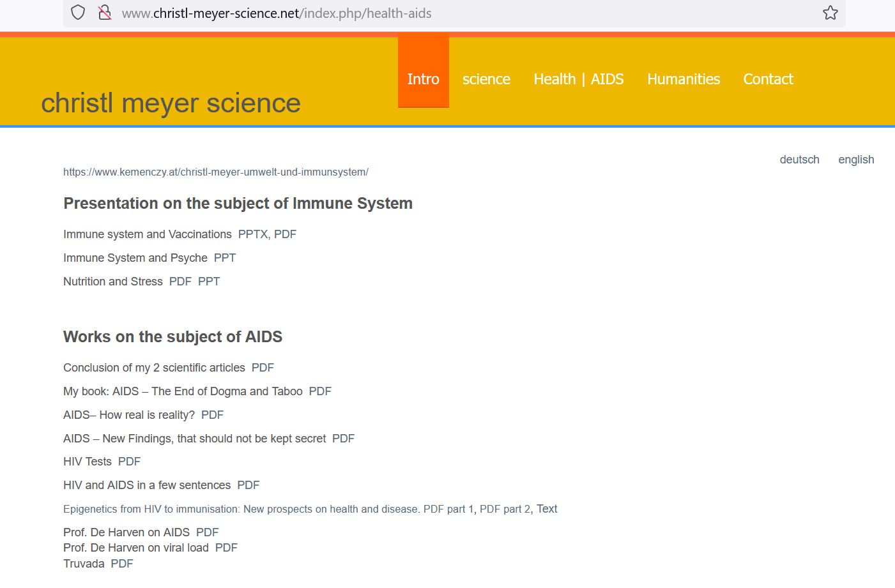
Task: Click the christl meyer science site title
Action: [171, 103]
